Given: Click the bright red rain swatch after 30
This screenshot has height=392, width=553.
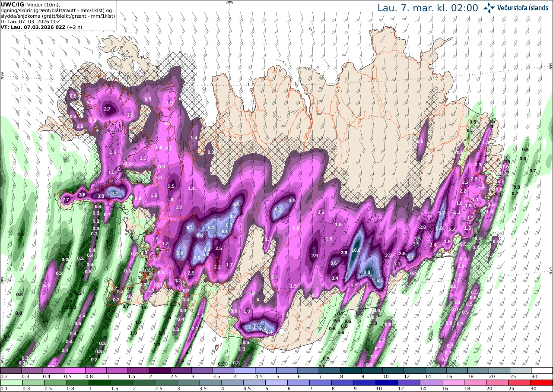Looking at the screenshot, I should (542, 383).
